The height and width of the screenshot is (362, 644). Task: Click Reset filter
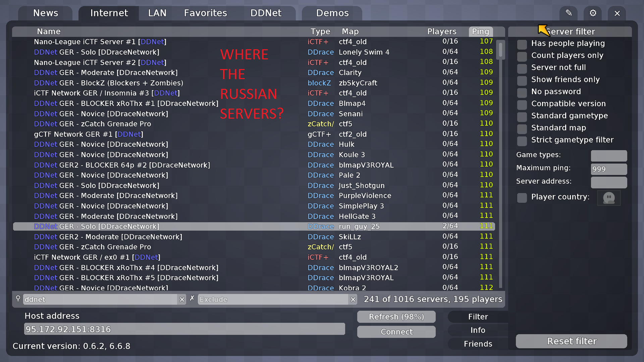[571, 341]
